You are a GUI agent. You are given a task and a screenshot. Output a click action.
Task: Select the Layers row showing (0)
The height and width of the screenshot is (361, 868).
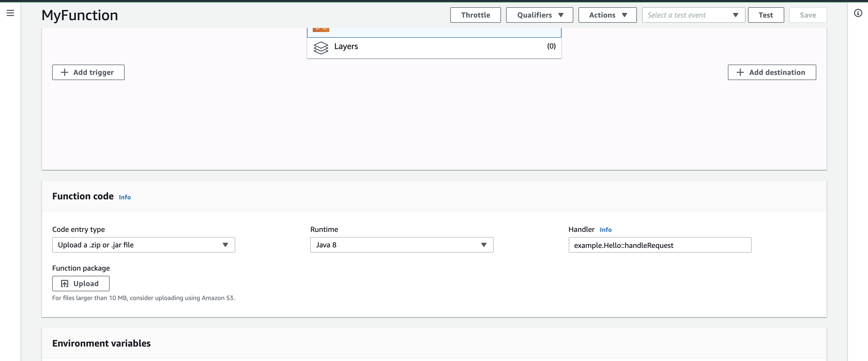(x=434, y=46)
